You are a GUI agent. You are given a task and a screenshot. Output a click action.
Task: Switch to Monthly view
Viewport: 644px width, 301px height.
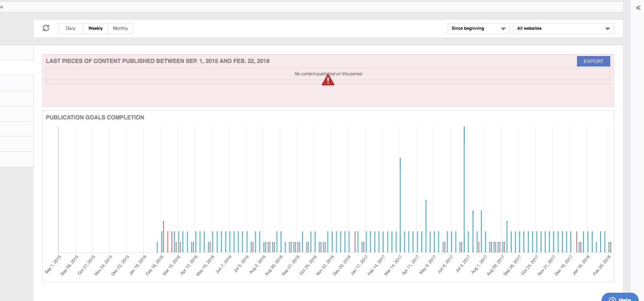(120, 28)
